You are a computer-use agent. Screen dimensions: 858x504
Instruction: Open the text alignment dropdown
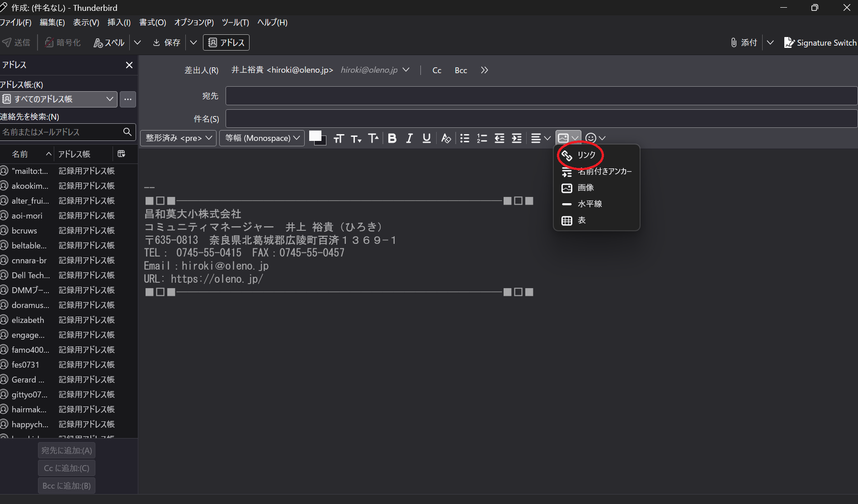coord(541,138)
